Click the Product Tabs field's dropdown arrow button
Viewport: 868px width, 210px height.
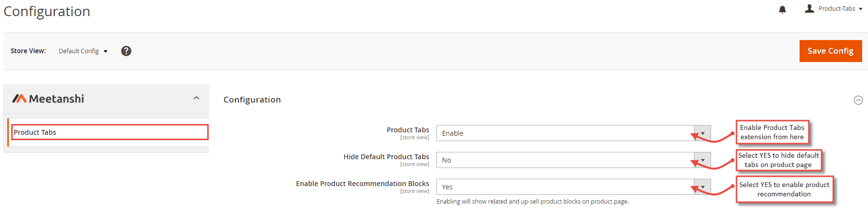(x=703, y=133)
